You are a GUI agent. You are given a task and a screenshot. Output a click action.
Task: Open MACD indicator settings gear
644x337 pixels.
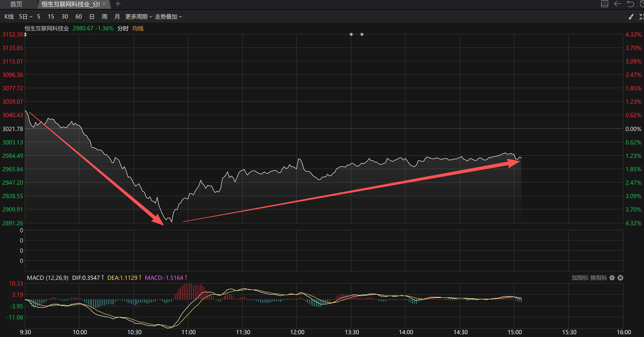[x=612, y=278]
